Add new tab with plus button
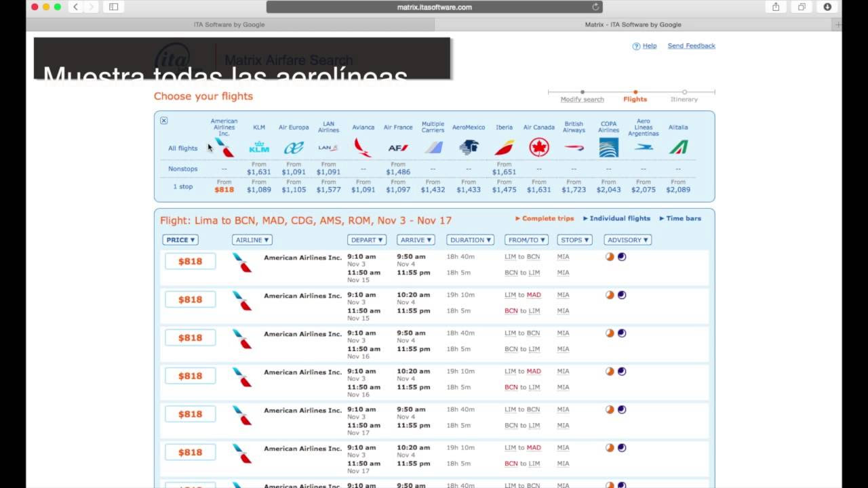The height and width of the screenshot is (488, 868). pos(837,24)
